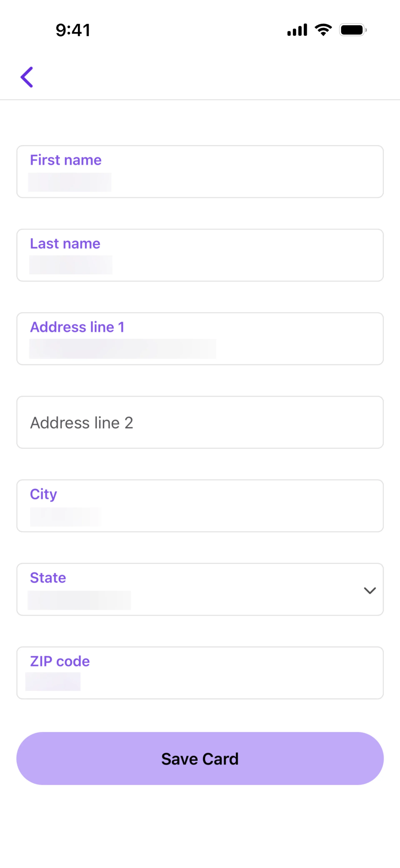Click the blurred last name value
400x868 pixels.
(x=71, y=265)
